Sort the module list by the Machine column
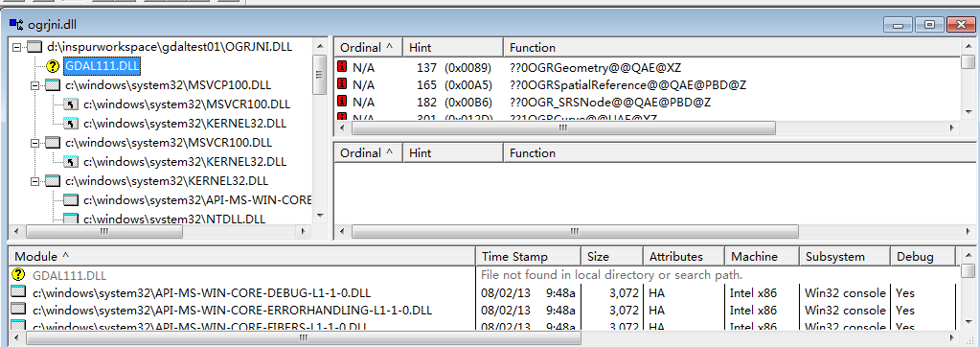 [x=762, y=256]
